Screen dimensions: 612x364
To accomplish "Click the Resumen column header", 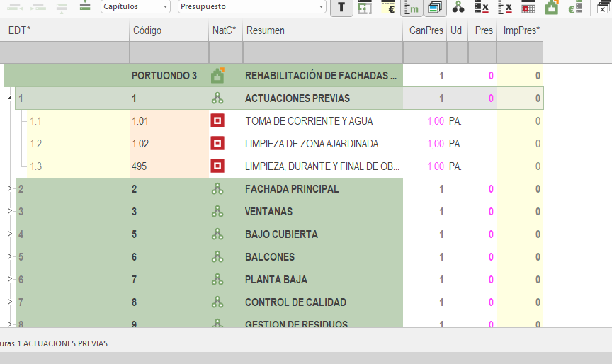I will (x=322, y=31).
